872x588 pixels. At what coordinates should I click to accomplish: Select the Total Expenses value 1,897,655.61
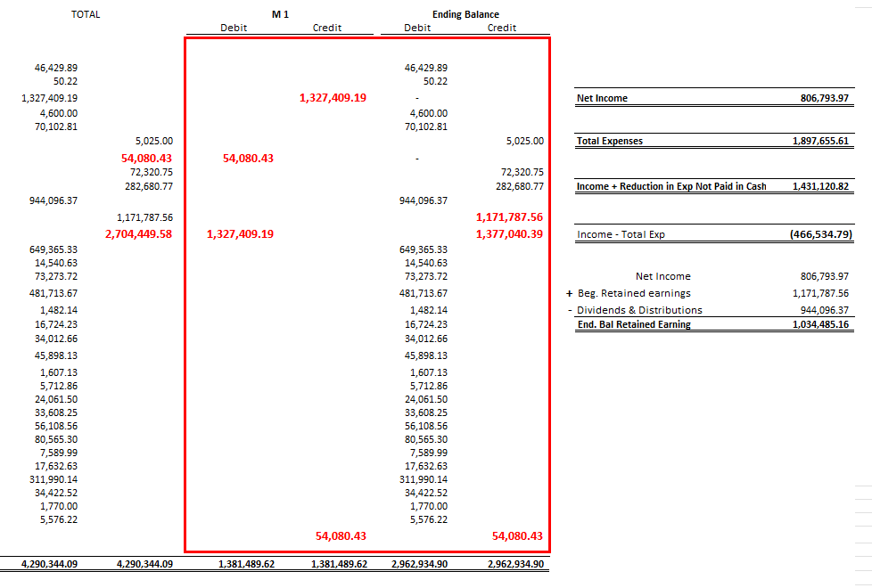click(821, 141)
